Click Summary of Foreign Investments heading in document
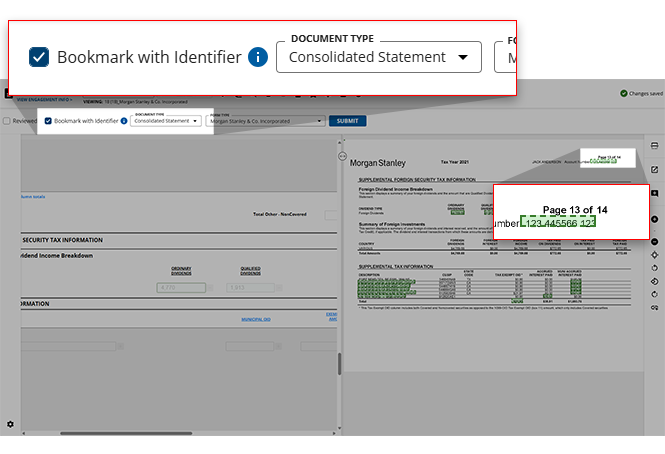 click(x=391, y=224)
